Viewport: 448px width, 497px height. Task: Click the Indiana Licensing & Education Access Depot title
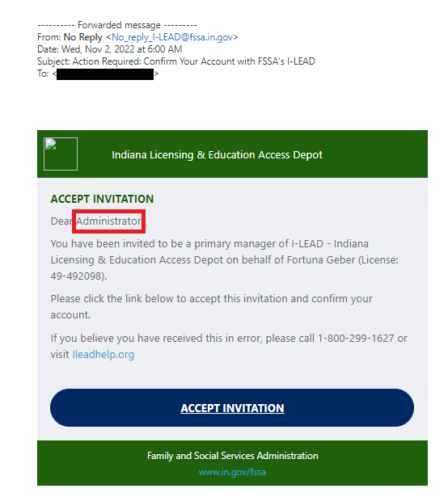point(217,154)
